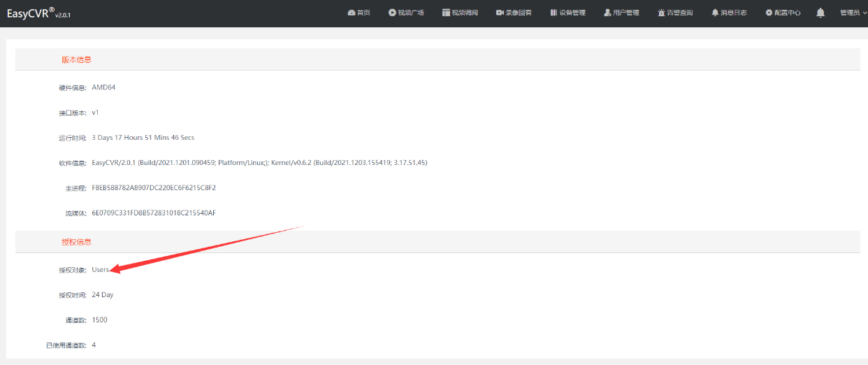868x365 pixels.
Task: Click the dashboard icon for 首页
Action: pos(351,13)
